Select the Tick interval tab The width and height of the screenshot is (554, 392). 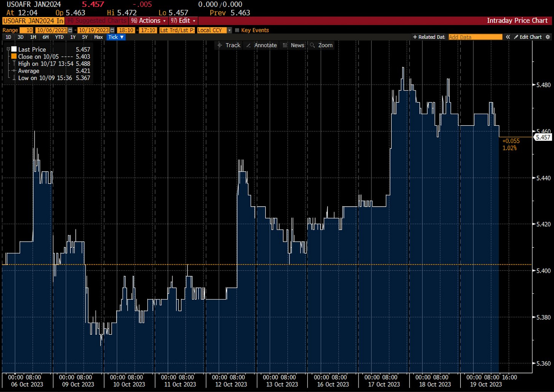pos(116,37)
